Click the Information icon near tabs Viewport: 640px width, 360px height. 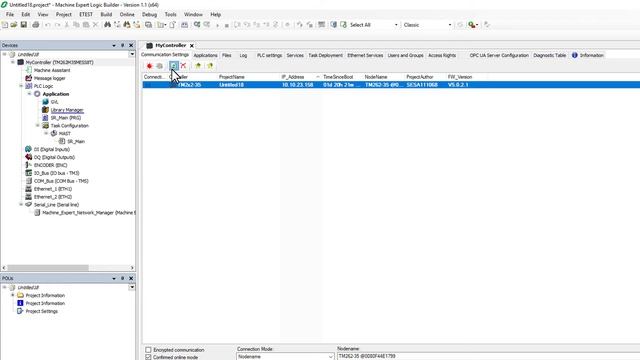pyautogui.click(x=575, y=55)
